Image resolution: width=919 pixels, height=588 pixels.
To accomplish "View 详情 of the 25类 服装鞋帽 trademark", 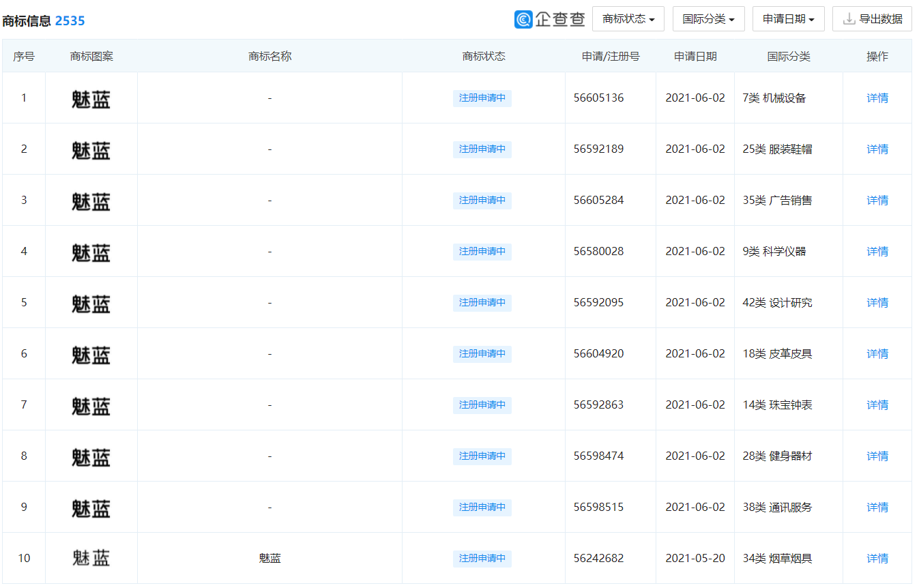I will tap(877, 149).
